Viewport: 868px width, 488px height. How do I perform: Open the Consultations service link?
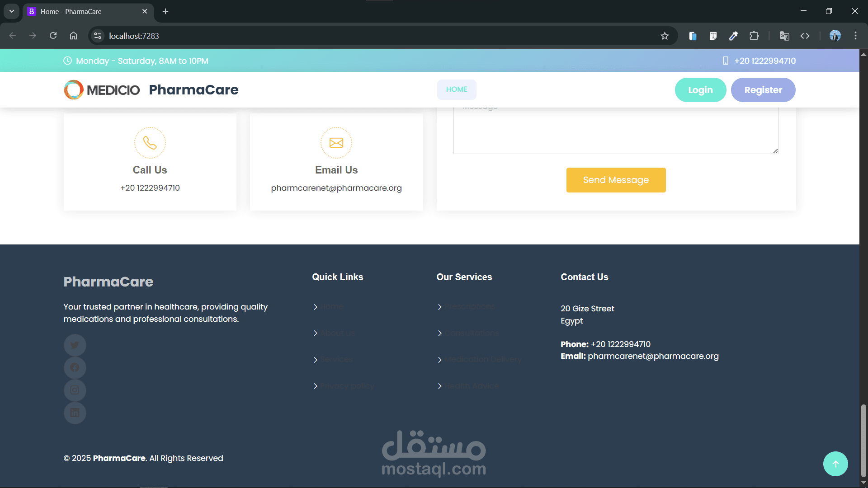tap(472, 333)
